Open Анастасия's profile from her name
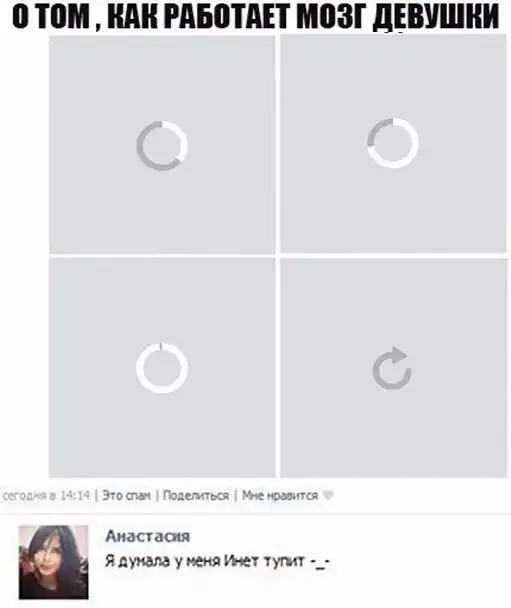The image size is (511, 608). click(x=148, y=536)
